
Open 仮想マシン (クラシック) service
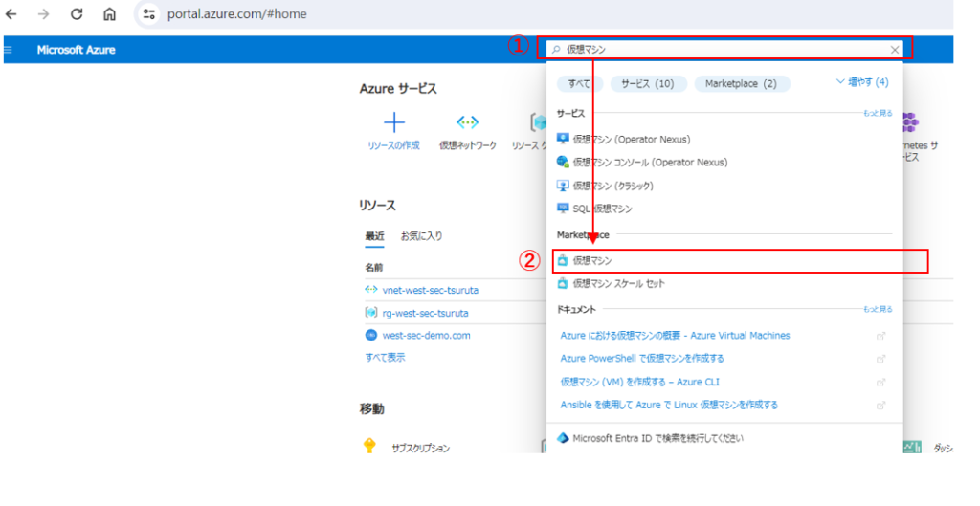[x=612, y=186]
